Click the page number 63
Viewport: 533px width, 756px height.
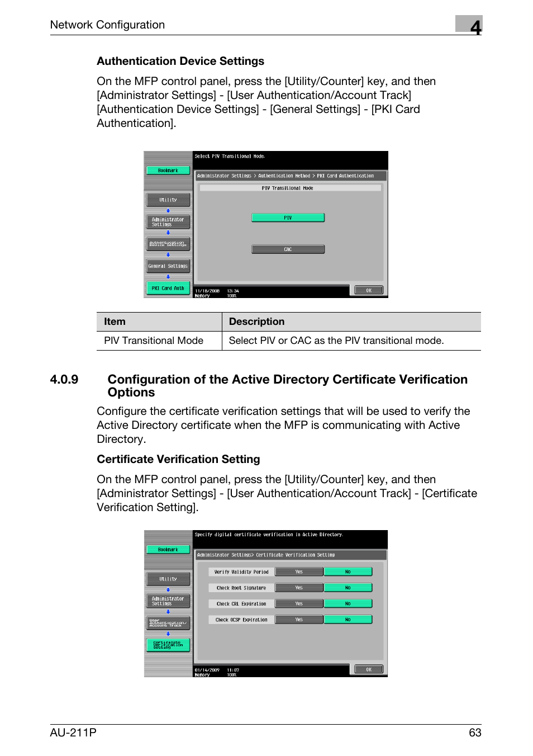point(475,733)
